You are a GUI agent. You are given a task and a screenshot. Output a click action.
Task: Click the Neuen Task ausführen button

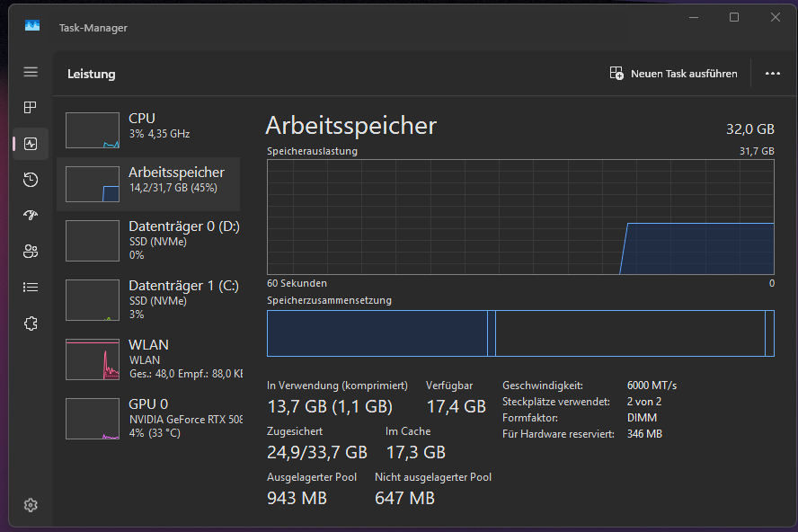pos(674,74)
